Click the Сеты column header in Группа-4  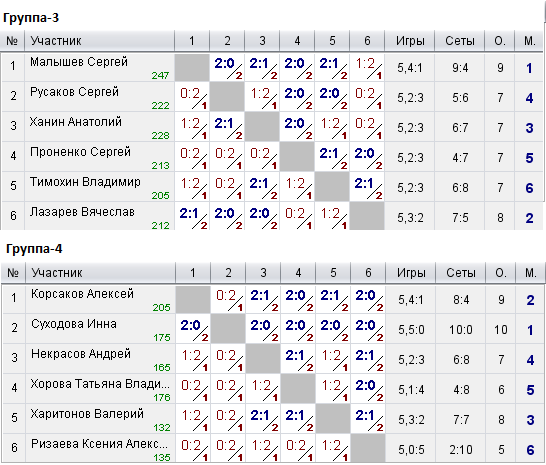click(x=461, y=273)
